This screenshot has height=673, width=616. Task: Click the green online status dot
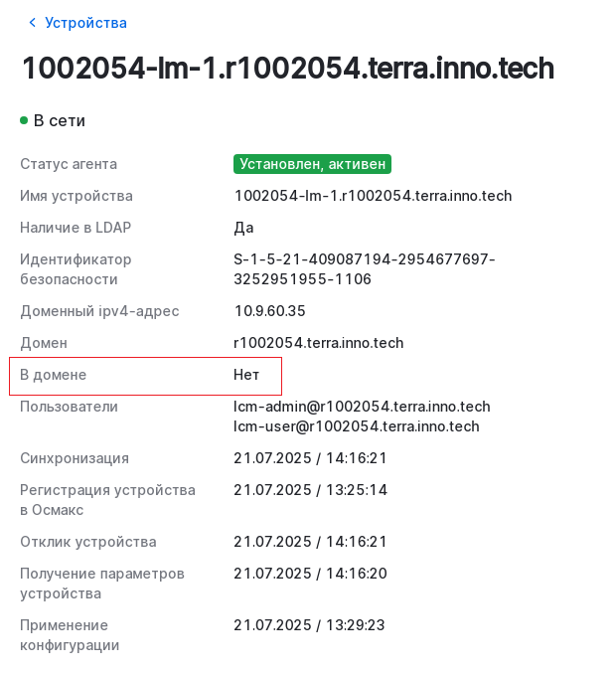pyautogui.click(x=24, y=120)
